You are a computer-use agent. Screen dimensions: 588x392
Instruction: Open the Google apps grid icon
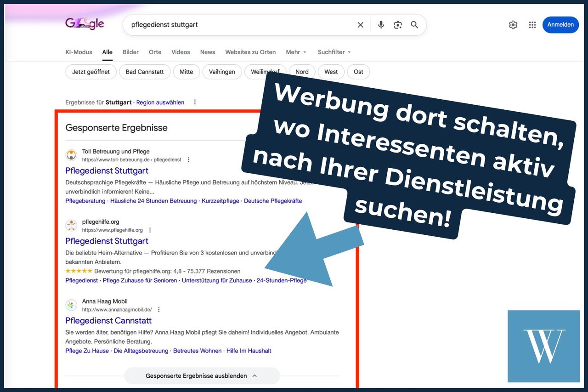(532, 25)
